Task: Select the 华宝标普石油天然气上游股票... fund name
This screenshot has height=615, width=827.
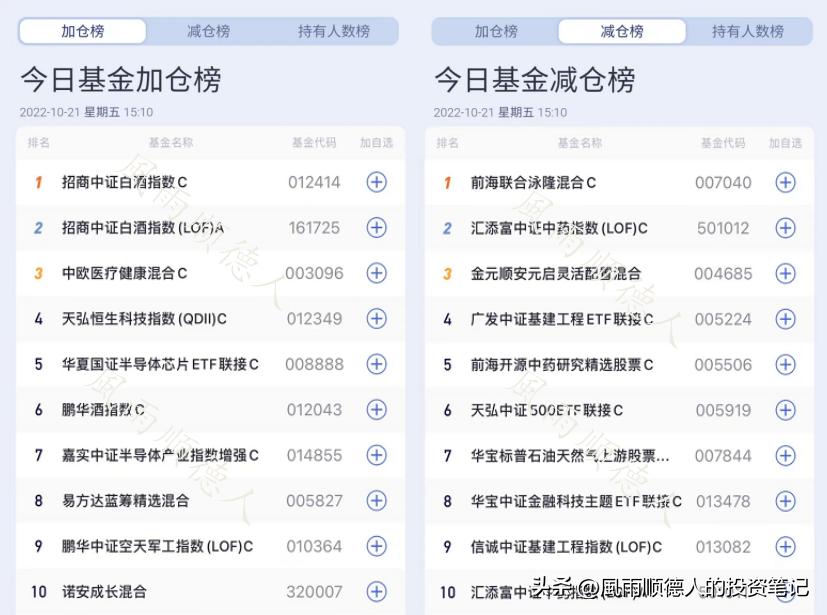Action: click(570, 456)
